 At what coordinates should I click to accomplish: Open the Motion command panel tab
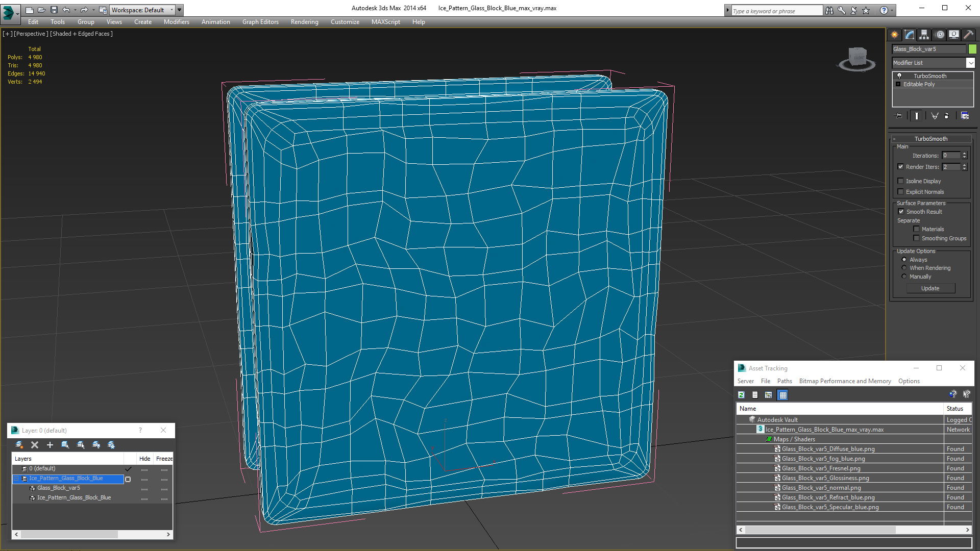[x=940, y=35]
